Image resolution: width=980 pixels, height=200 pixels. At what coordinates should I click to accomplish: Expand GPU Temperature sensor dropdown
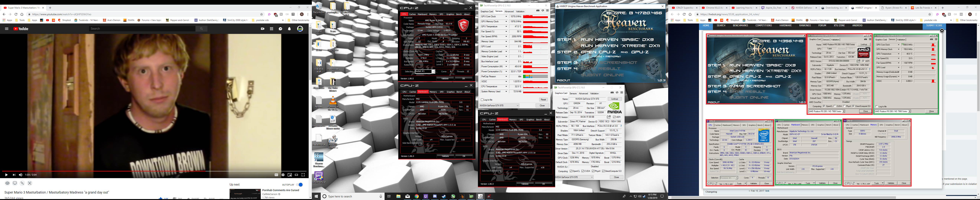pyautogui.click(x=506, y=26)
